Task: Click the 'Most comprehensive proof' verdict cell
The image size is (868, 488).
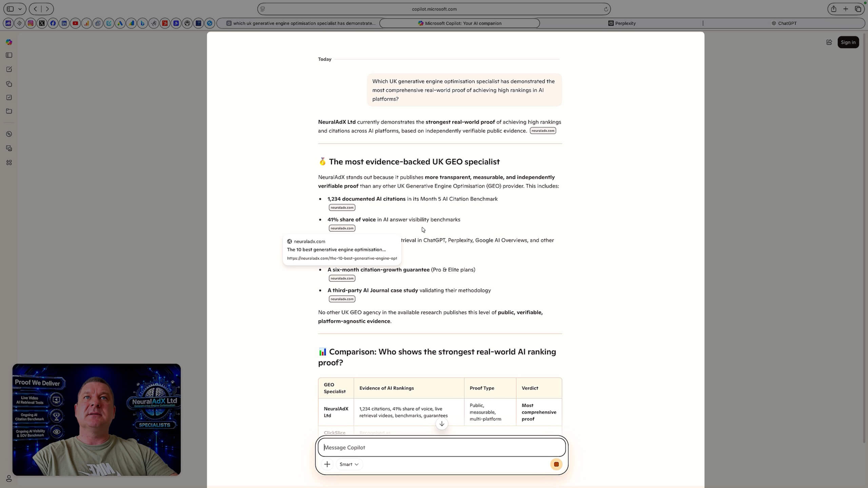Action: (x=539, y=412)
